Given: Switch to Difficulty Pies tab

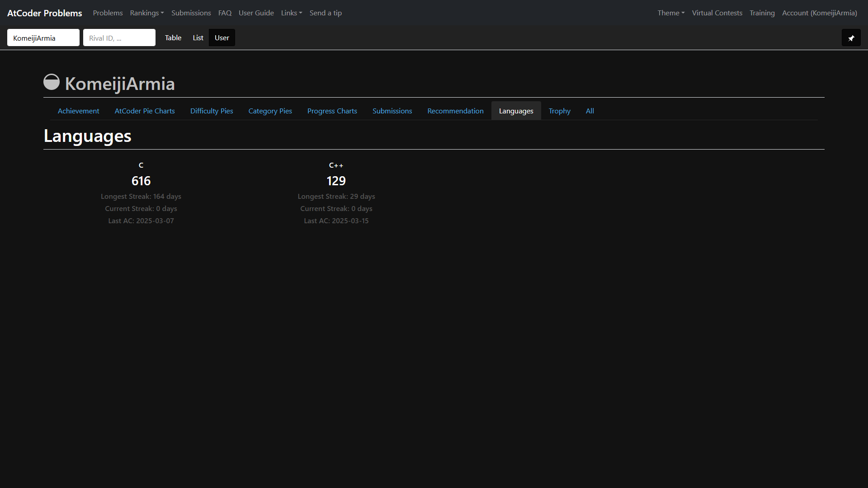Looking at the screenshot, I should [x=212, y=111].
